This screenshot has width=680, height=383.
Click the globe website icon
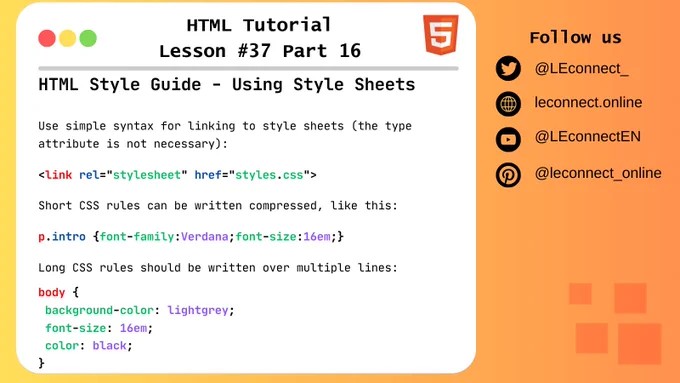point(508,104)
